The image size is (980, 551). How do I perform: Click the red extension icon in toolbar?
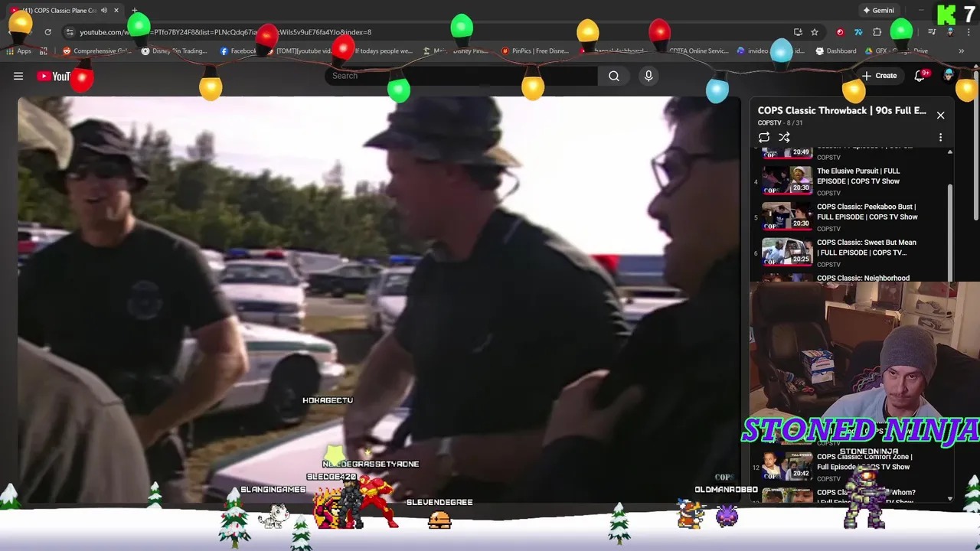click(x=840, y=32)
